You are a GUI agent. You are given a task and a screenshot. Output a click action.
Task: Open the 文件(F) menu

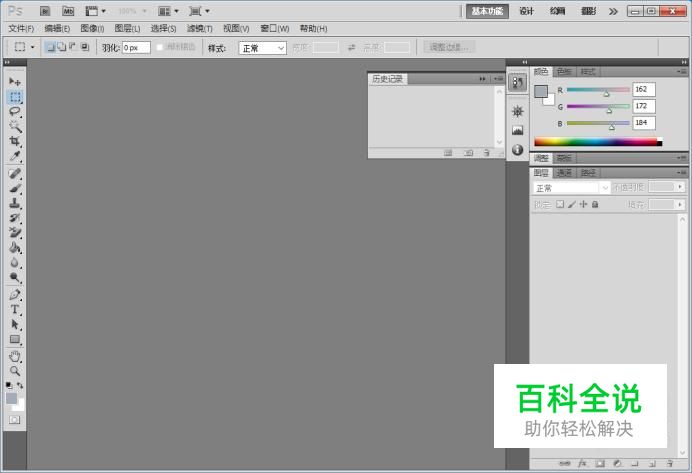click(x=21, y=29)
